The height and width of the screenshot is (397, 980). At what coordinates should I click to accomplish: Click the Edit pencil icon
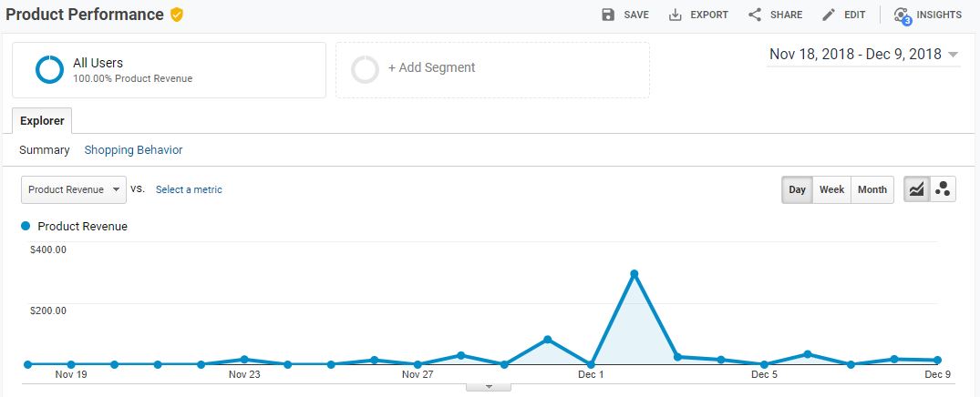[x=829, y=15]
